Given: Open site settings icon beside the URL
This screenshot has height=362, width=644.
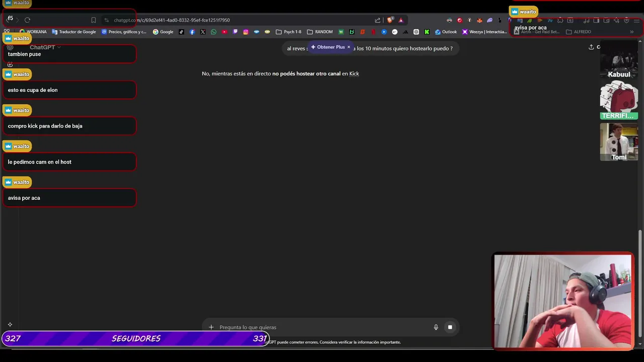Looking at the screenshot, I should pos(106,20).
